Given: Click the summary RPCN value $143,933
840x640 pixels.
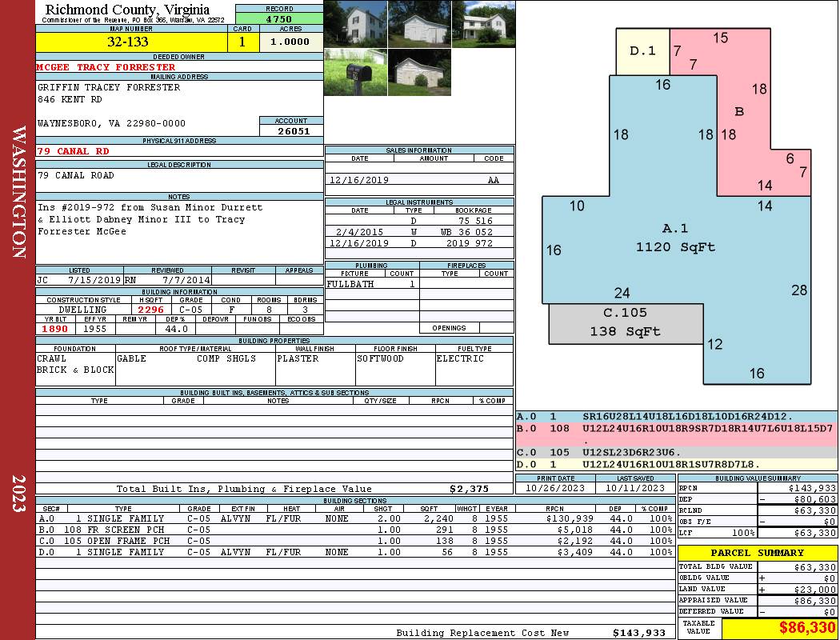Looking at the screenshot, I should pos(812,489).
